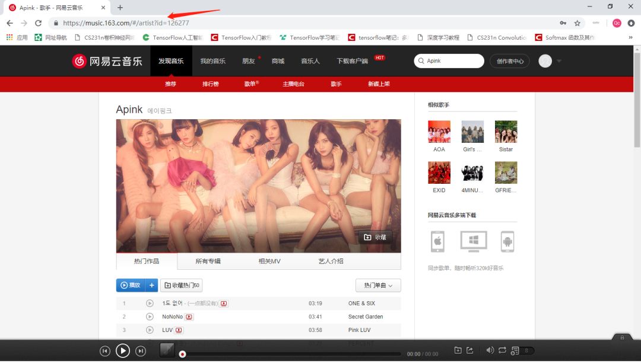The width and height of the screenshot is (641, 364).
Task: Click the 收藏热门50 button
Action: click(182, 285)
